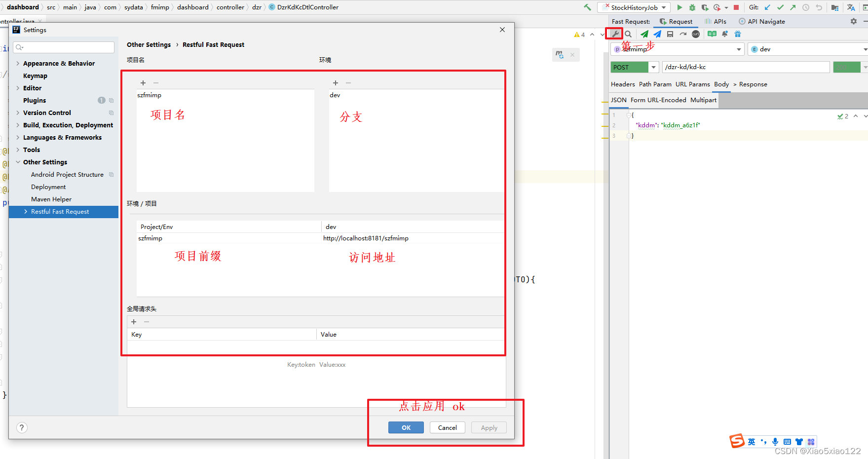Click the Apply button
Image resolution: width=868 pixels, height=459 pixels.
(489, 427)
